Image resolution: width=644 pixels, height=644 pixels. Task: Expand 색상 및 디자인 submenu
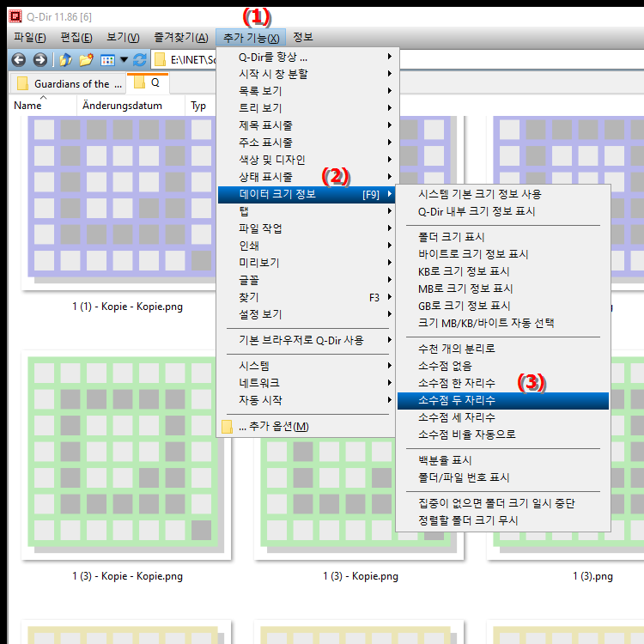point(306,160)
